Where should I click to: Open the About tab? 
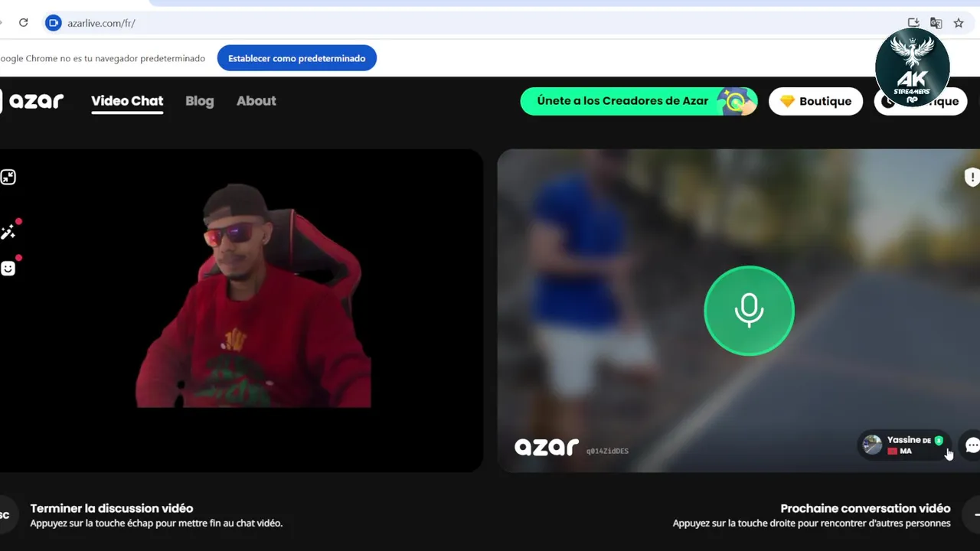coord(256,101)
